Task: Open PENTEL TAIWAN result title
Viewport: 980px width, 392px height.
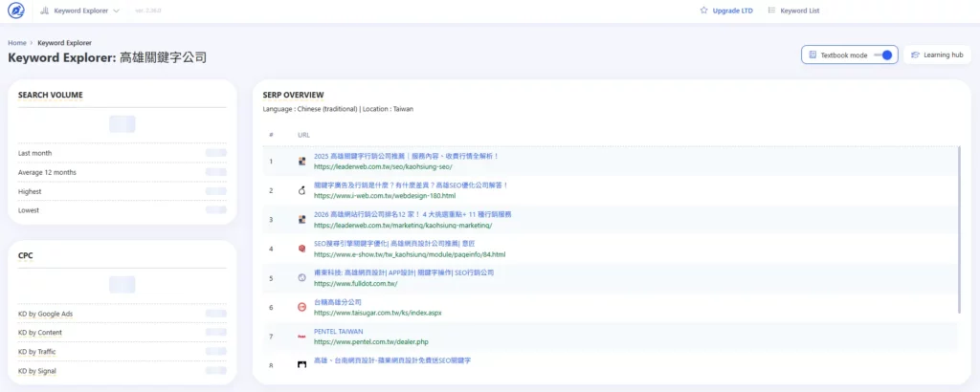Action: pyautogui.click(x=338, y=332)
